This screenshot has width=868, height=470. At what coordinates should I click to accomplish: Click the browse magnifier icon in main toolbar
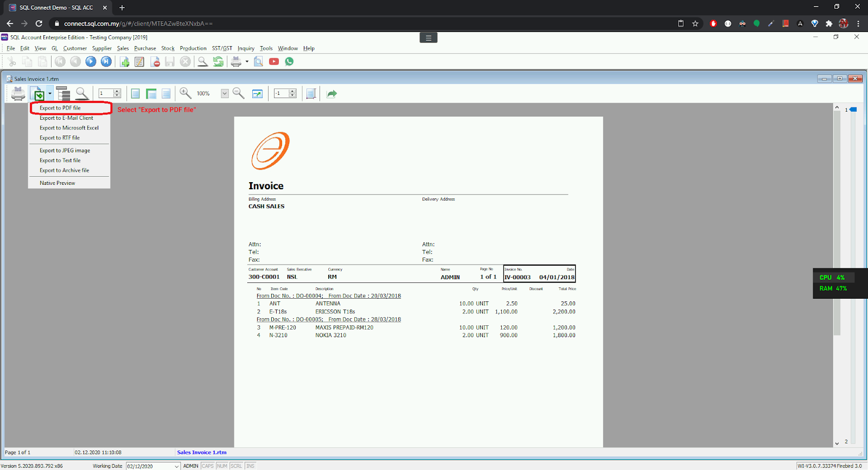click(202, 62)
